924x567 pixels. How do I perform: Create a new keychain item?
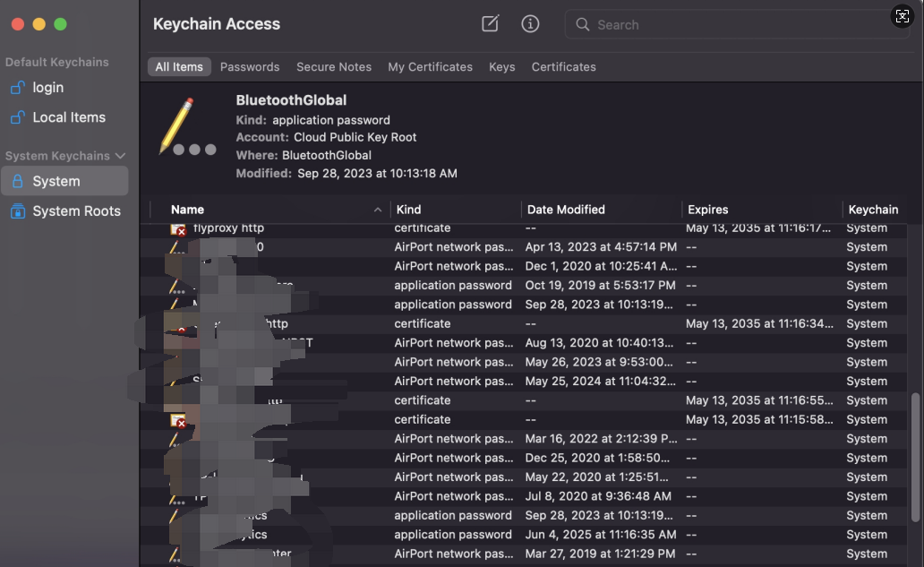(491, 23)
